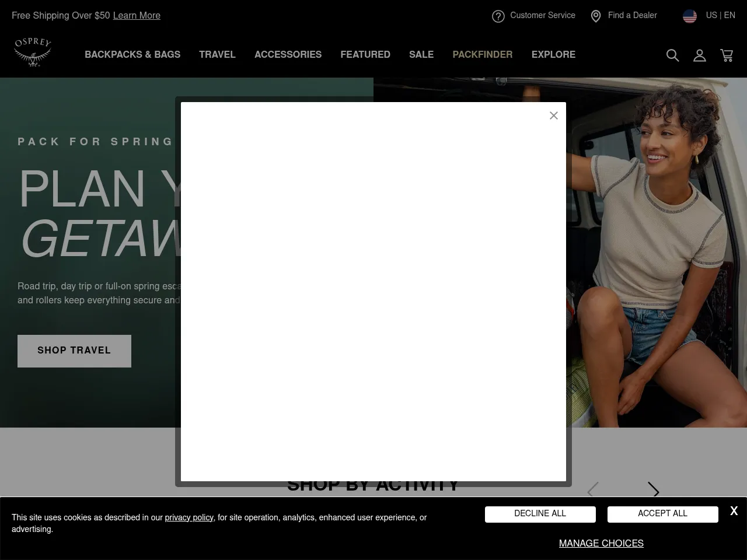Click Decline All cookies button

pyautogui.click(x=540, y=514)
